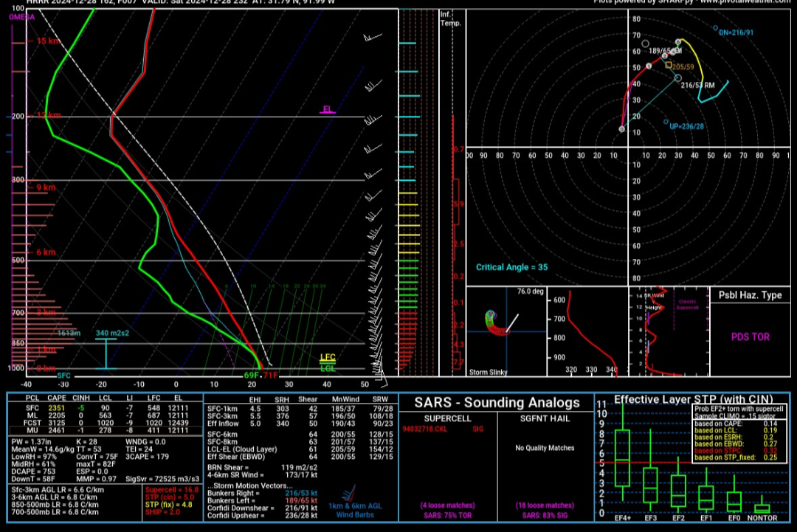Click the No Quality Matches text
Image resolution: width=797 pixels, height=532 pixels.
(545, 448)
